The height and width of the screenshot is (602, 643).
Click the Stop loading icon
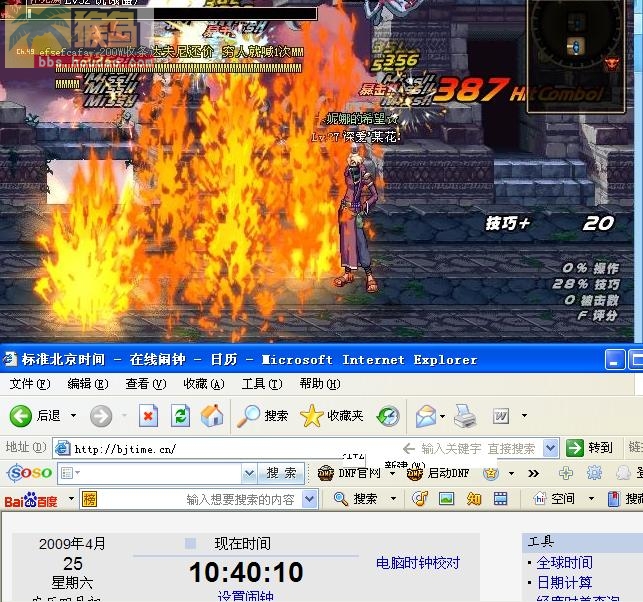click(148, 416)
